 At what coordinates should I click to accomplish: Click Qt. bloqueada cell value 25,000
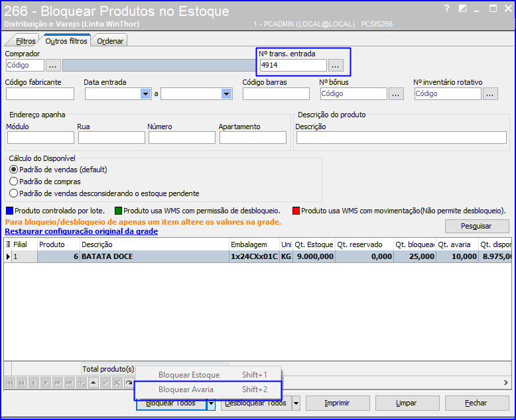point(415,256)
